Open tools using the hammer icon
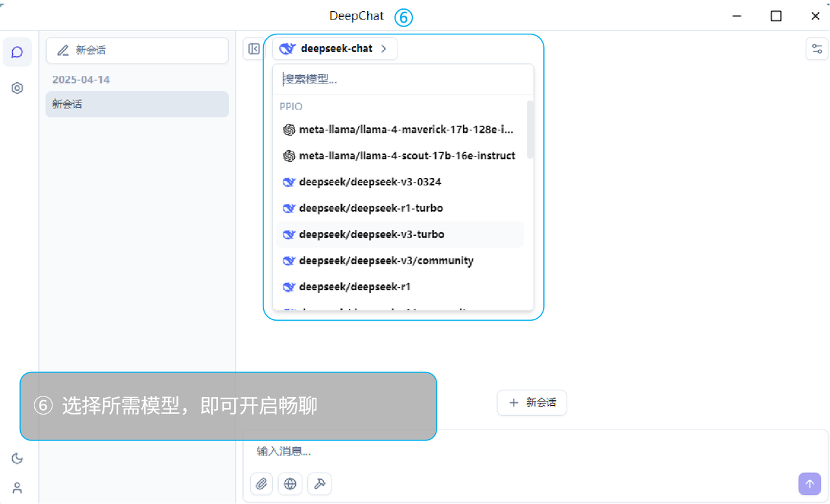830x504 pixels. [x=319, y=484]
